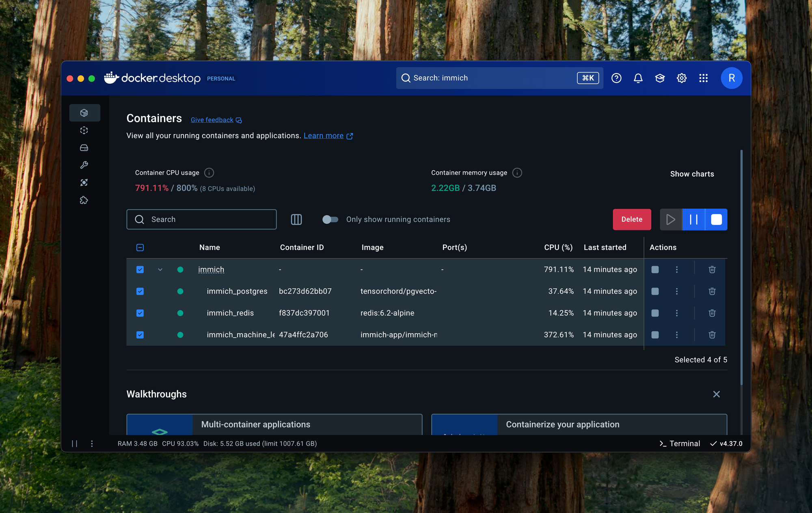Screen dimensions: 812x513
Task: Open the column chooser icon
Action: click(296, 219)
